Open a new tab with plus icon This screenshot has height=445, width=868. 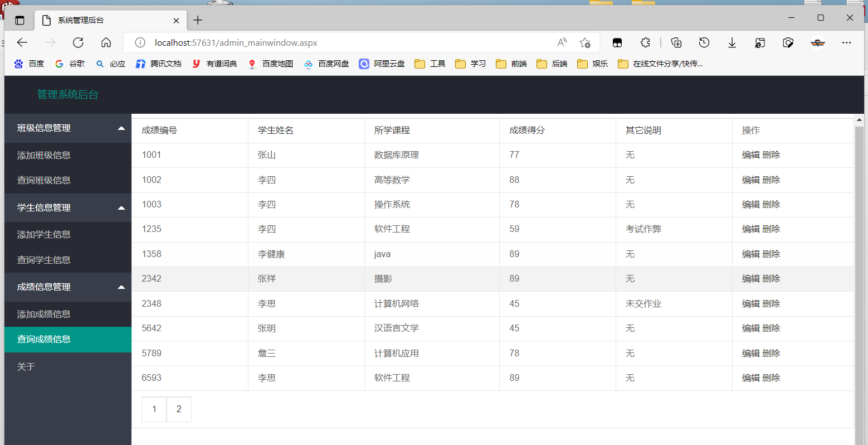(x=198, y=20)
